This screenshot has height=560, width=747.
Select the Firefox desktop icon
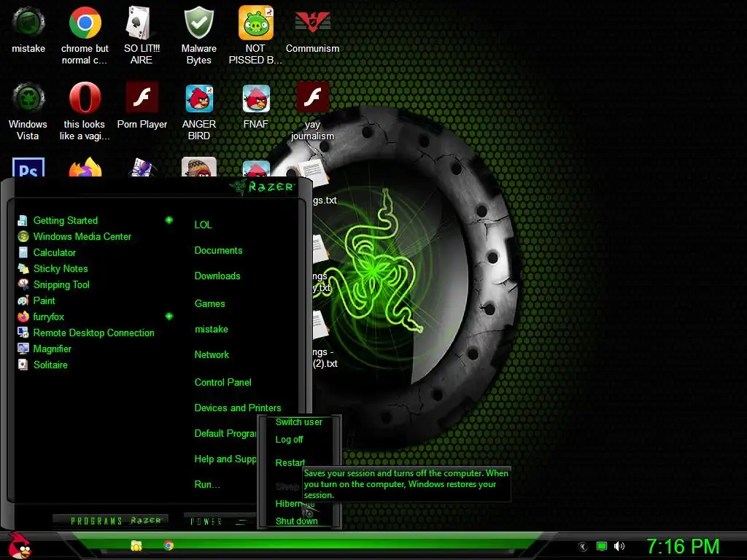point(85,168)
